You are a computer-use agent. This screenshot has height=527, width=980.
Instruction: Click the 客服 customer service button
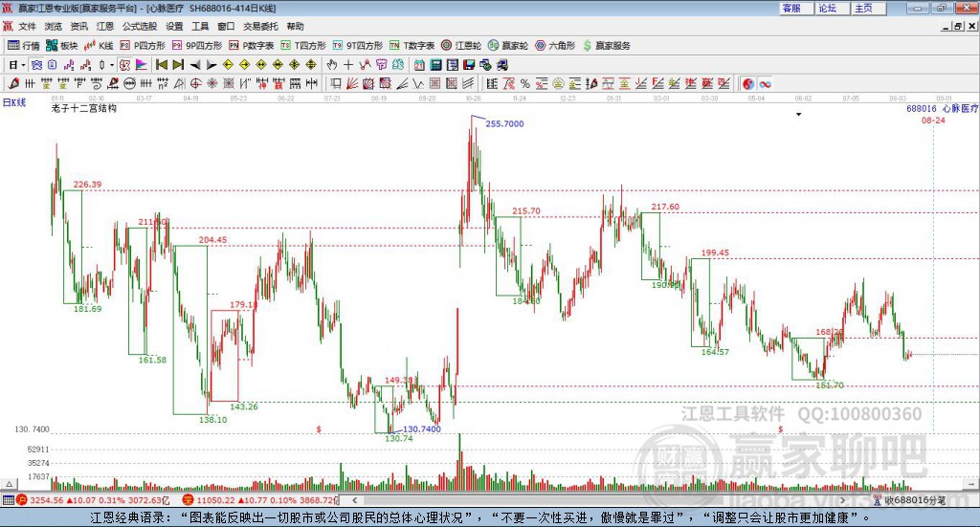(795, 8)
